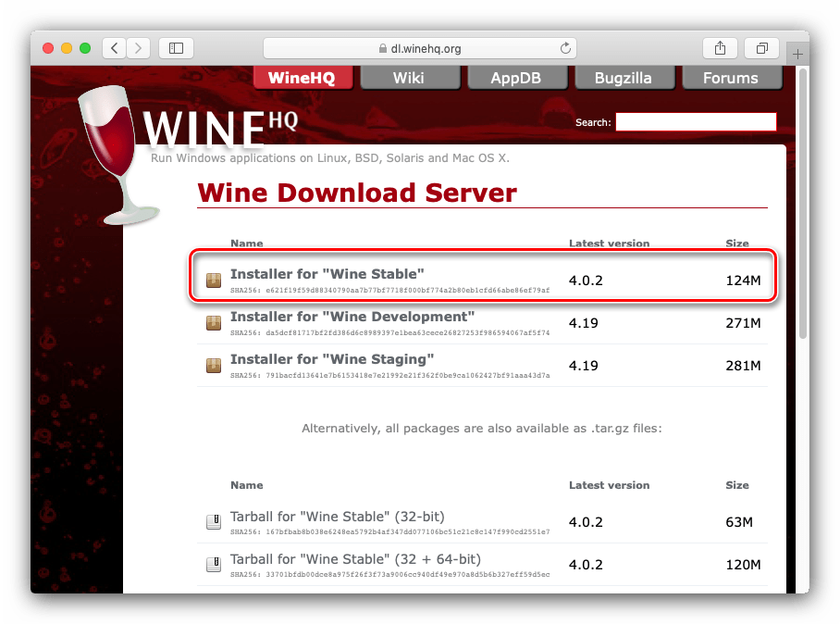This screenshot has width=840, height=624.
Task: Click inside the Search input field
Action: pyautogui.click(x=696, y=122)
